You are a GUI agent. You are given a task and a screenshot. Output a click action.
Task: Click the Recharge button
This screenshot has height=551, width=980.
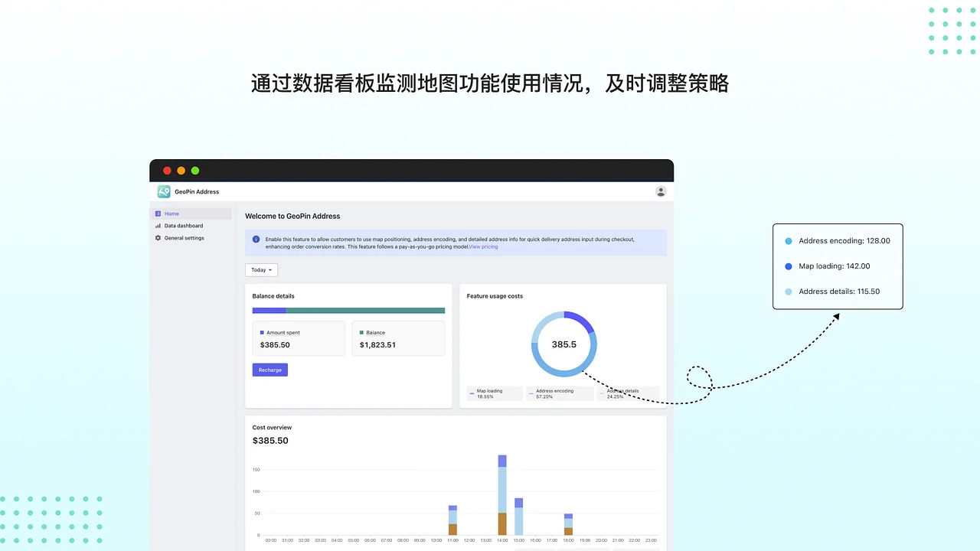(269, 370)
